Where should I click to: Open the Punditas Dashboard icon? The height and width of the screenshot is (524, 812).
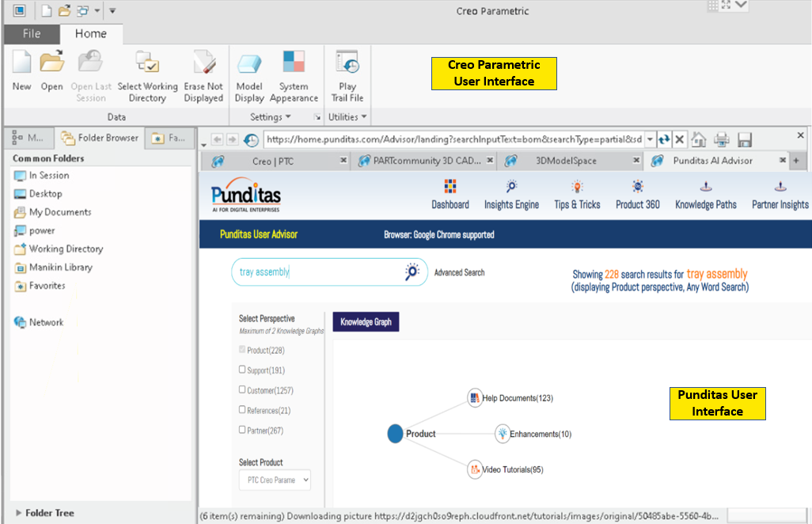(x=450, y=186)
